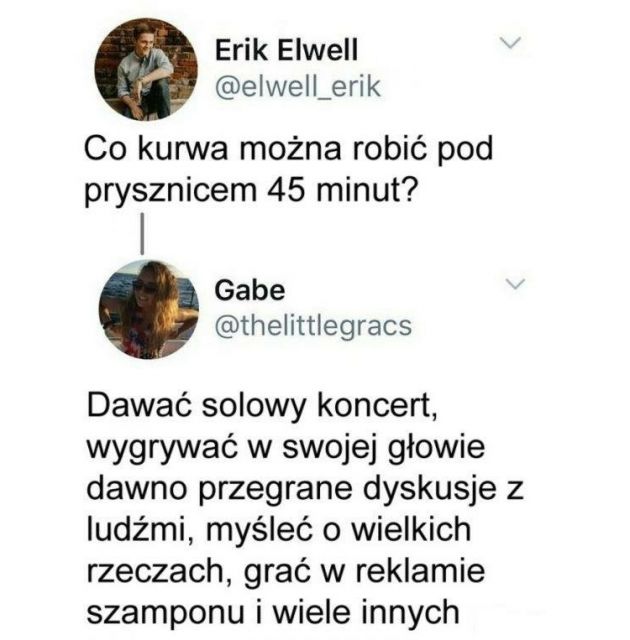Click the Gabe display name

(249, 291)
